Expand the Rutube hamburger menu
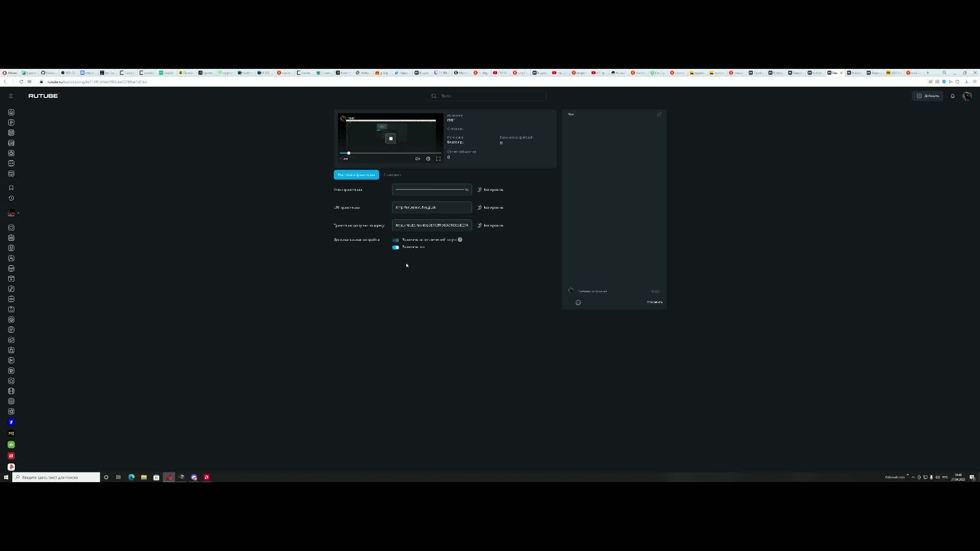The width and height of the screenshot is (980, 551). coord(11,96)
